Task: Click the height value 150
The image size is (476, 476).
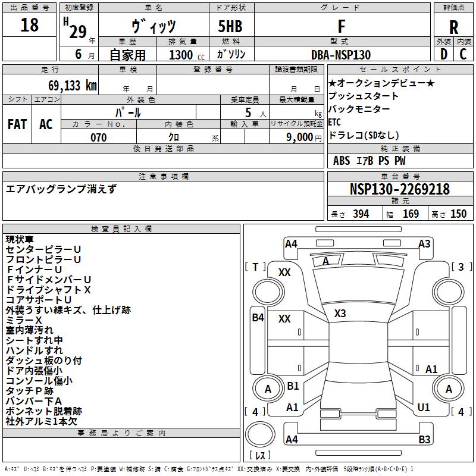Action: 458,214
